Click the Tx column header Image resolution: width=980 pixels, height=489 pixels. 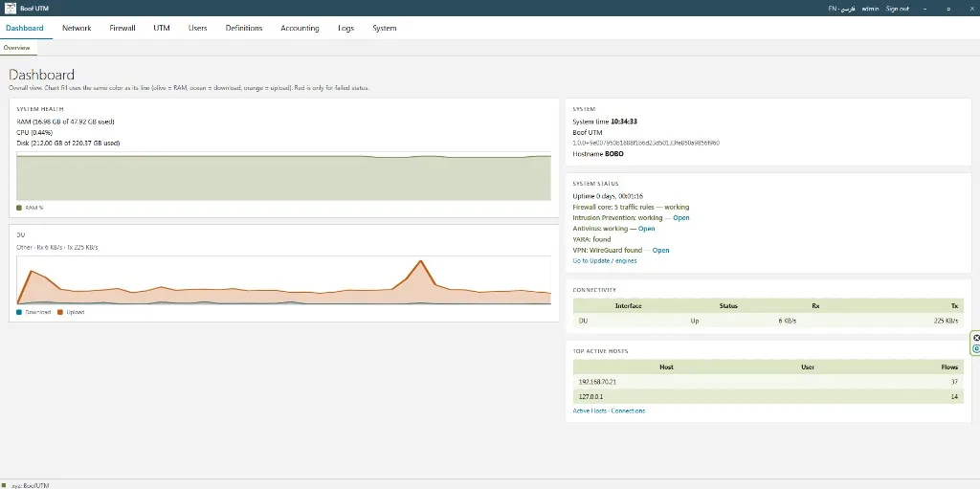[x=954, y=306]
